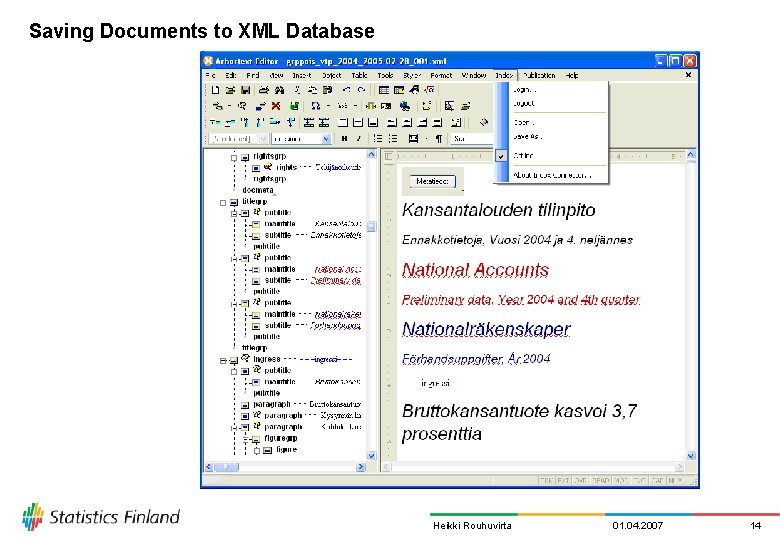This screenshot has width=780, height=540.
Task: Collapse the ingress tree node
Action: [x=223, y=360]
